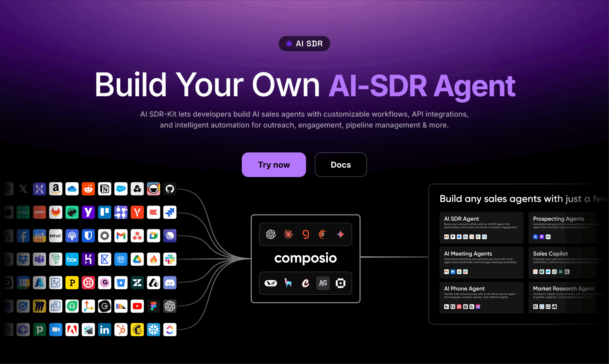Image resolution: width=609 pixels, height=364 pixels.
Task: Click the YouTube icon
Action: coord(137,306)
